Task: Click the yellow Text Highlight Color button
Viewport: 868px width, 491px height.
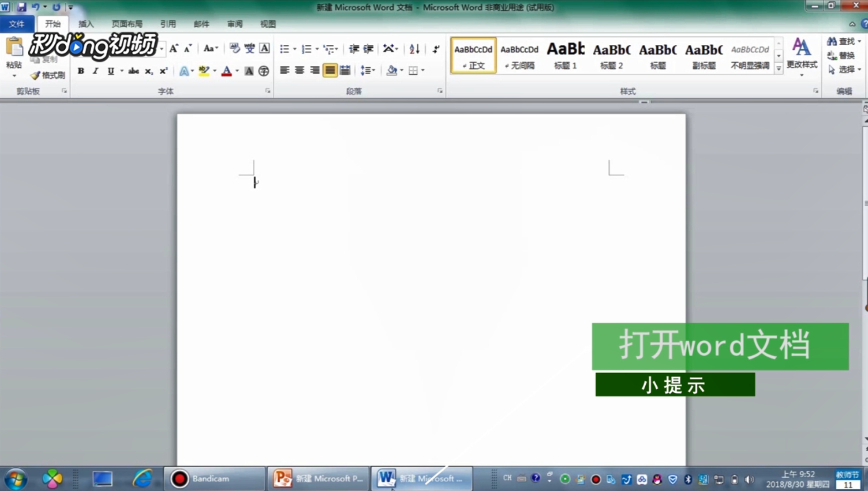Action: [x=204, y=71]
